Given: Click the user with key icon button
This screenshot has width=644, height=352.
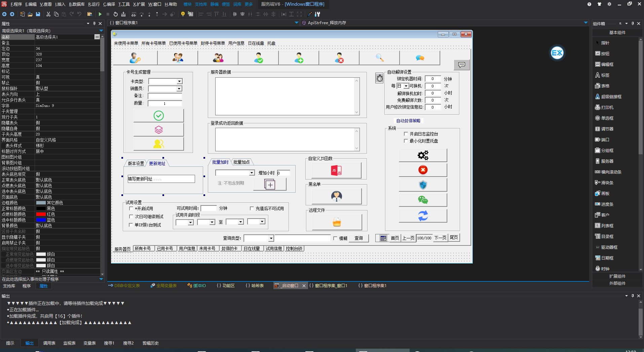Looking at the screenshot, I should 135,58.
